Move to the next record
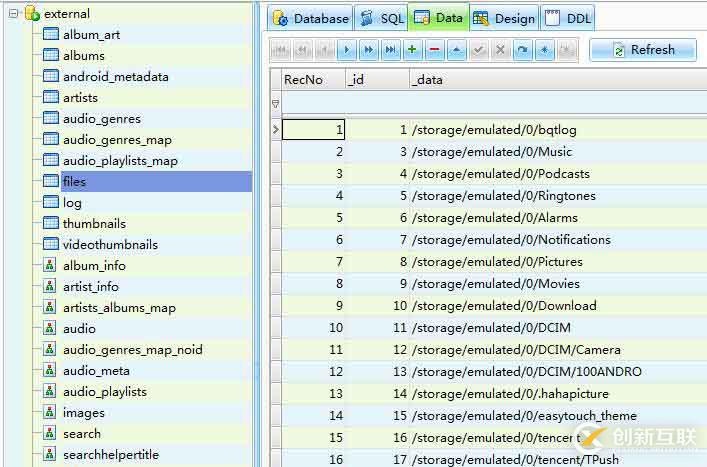 (347, 50)
